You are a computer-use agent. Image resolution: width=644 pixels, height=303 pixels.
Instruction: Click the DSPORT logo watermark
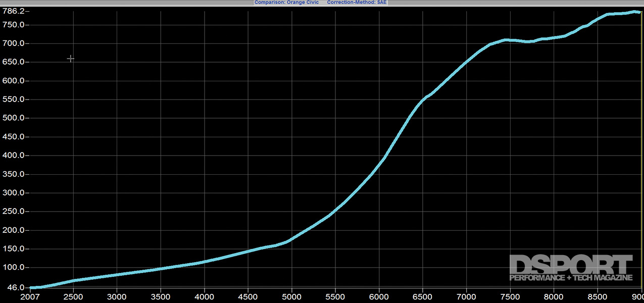(x=571, y=268)
